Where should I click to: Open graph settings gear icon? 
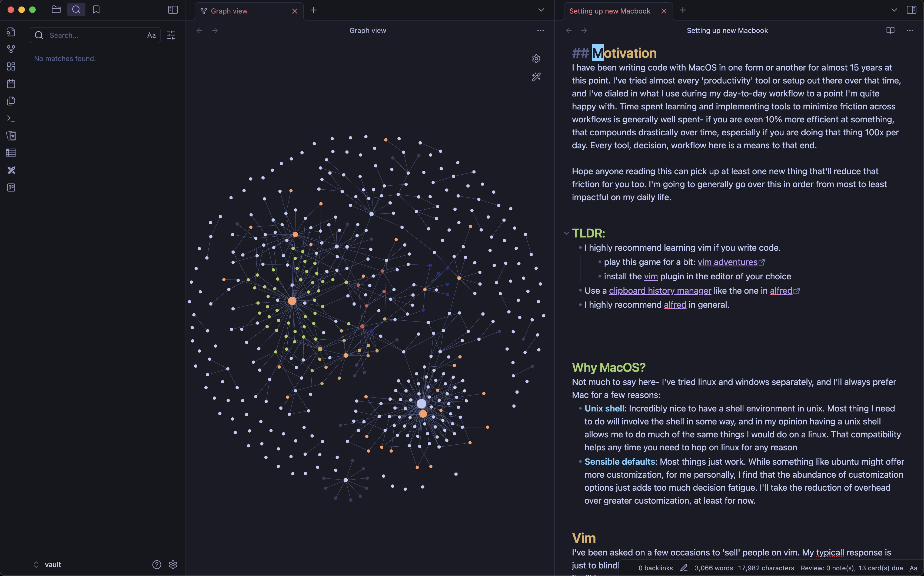click(x=536, y=59)
